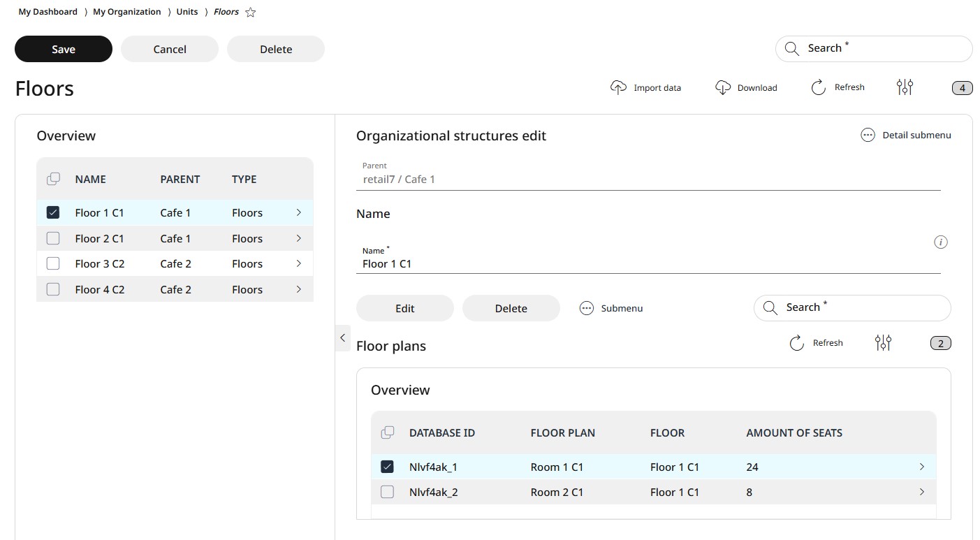Screen dimensions: 980x540
Task: Open the Detail submenu ellipsis icon
Action: tap(868, 135)
